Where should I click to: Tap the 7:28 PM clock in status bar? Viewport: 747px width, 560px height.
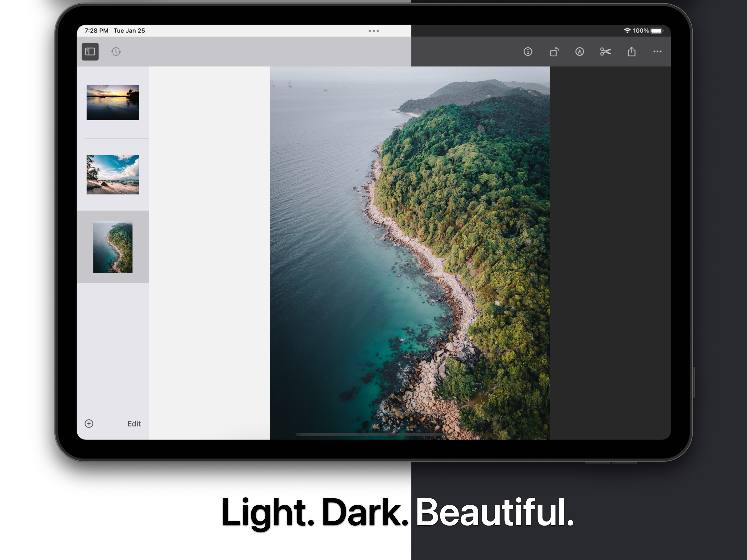(x=96, y=31)
